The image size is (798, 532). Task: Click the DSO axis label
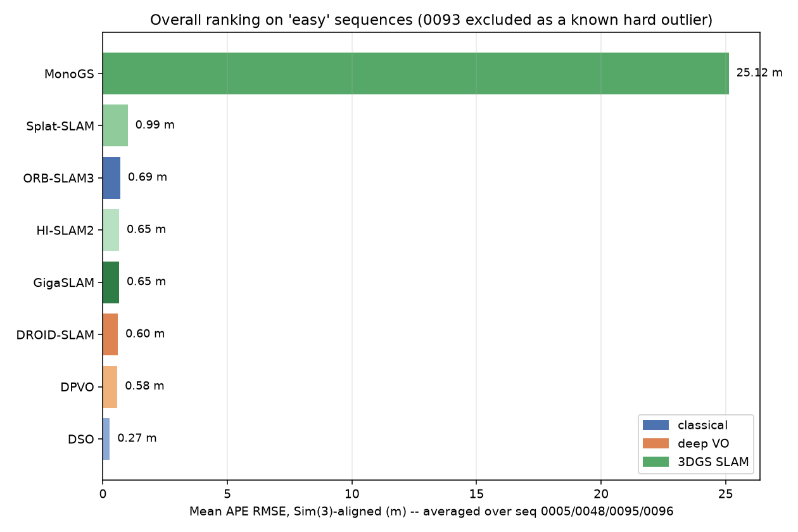point(81,439)
